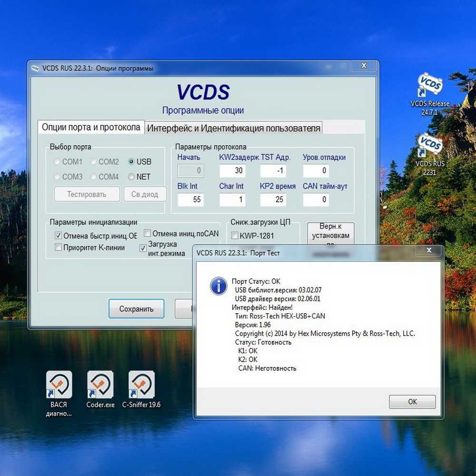Click the Начать value field
This screenshot has width=476, height=476.
(x=191, y=170)
